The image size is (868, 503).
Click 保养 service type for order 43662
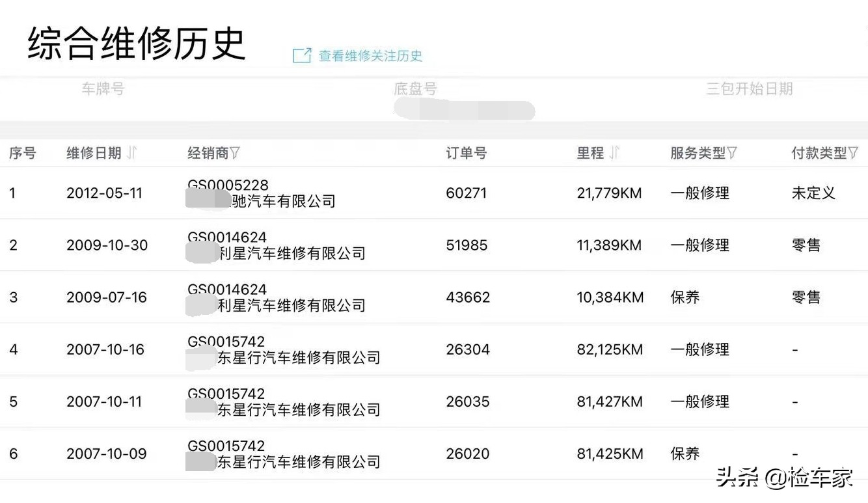pos(685,297)
